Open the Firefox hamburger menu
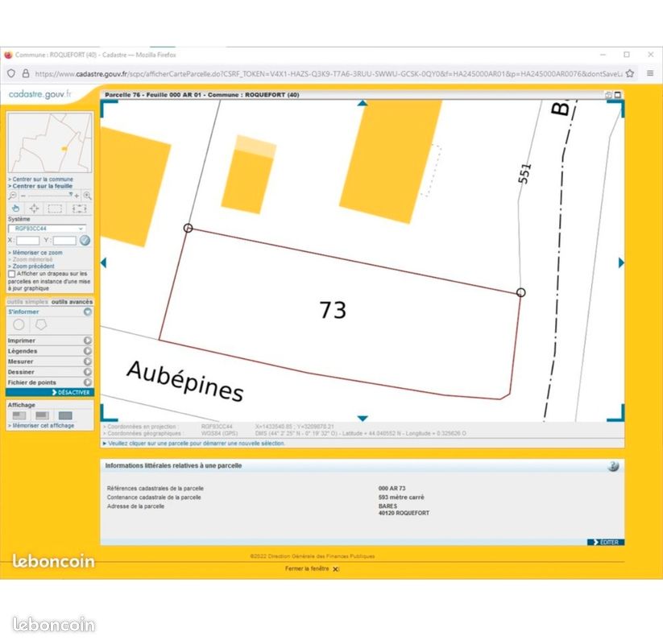 point(650,73)
